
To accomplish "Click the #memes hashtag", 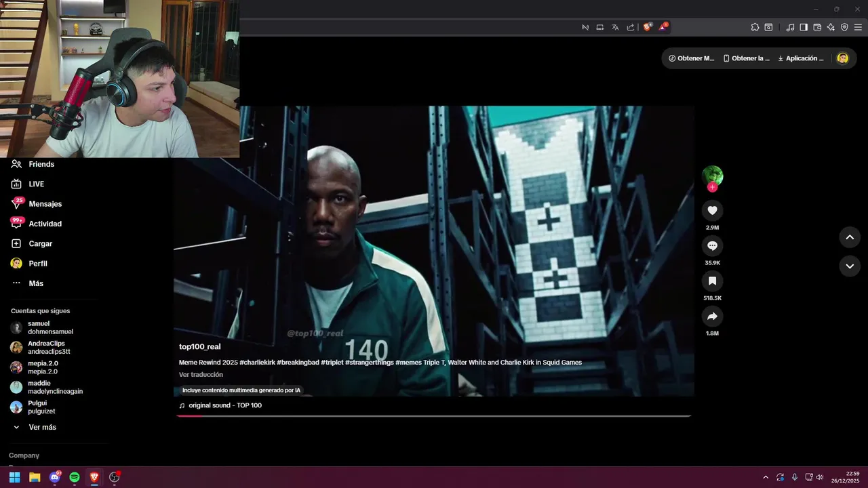I will click(x=408, y=363).
